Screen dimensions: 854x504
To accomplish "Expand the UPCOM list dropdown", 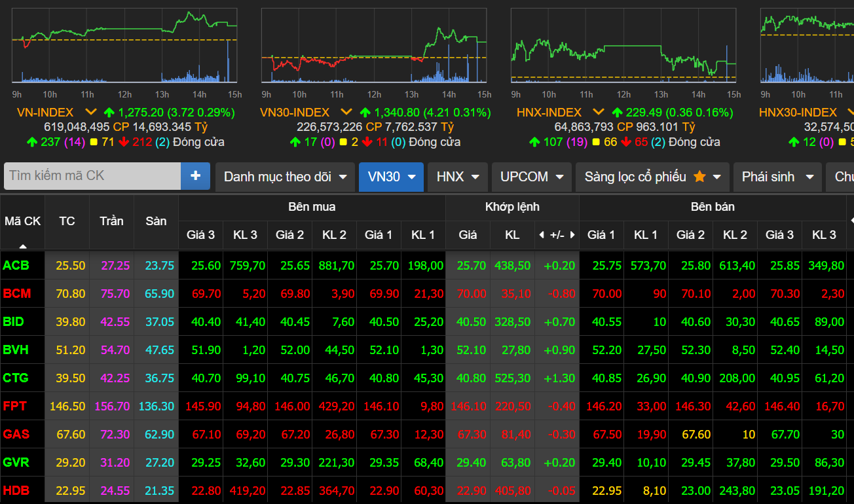I will (532, 177).
